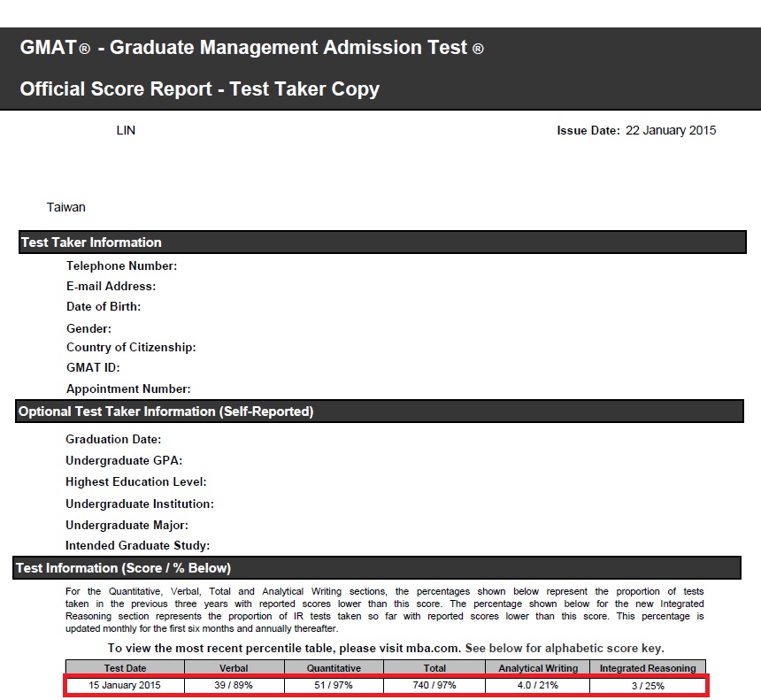The image size is (761, 700).
Task: Click the 'Undergraduate Institution:' label
Action: 140,504
